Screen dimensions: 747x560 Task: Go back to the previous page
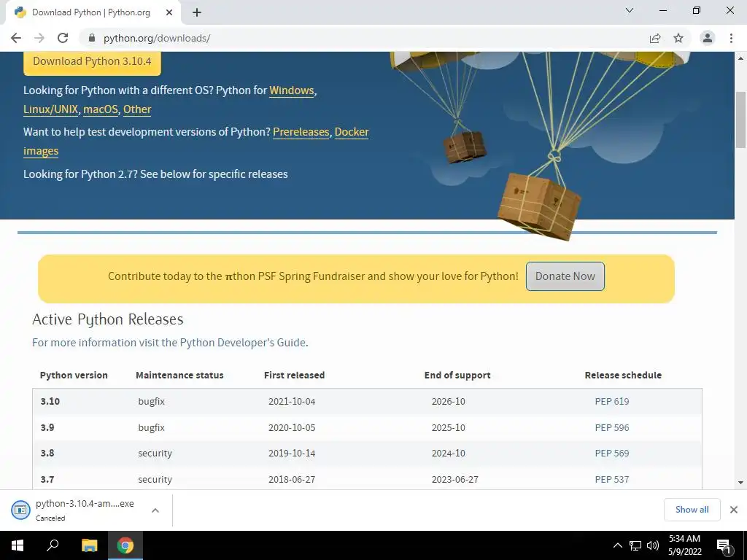coord(16,38)
